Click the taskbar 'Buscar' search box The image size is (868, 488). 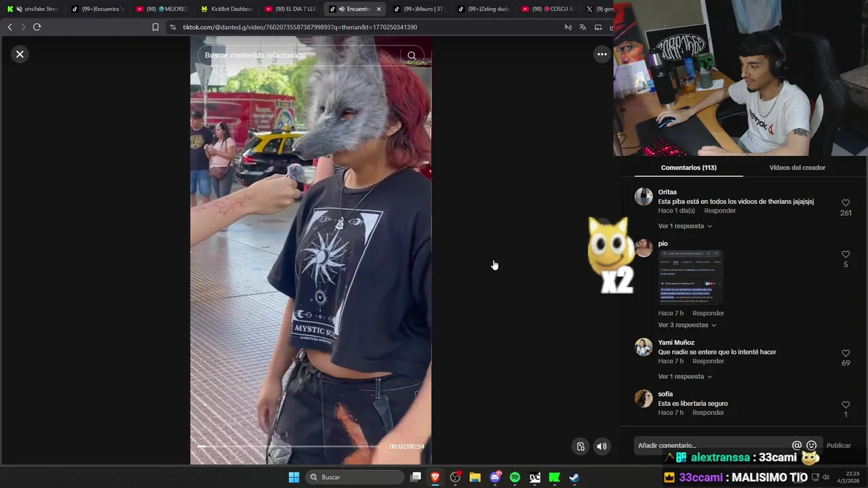355,477
